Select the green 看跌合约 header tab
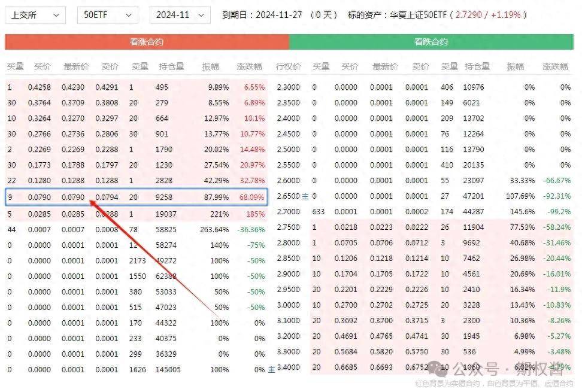 coord(431,42)
